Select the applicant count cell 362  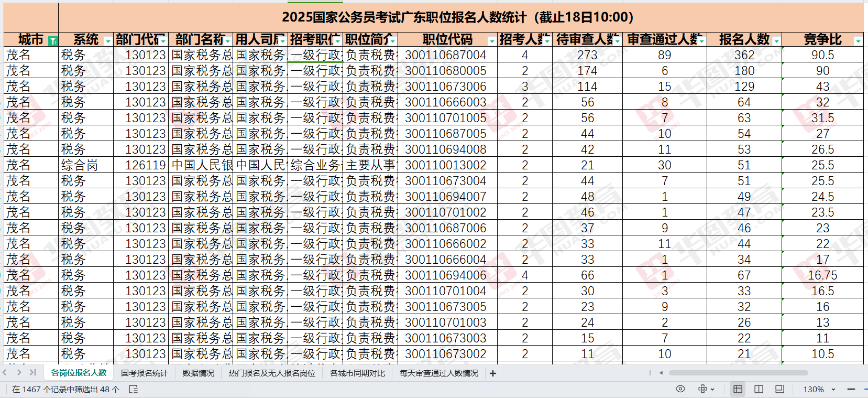click(744, 55)
